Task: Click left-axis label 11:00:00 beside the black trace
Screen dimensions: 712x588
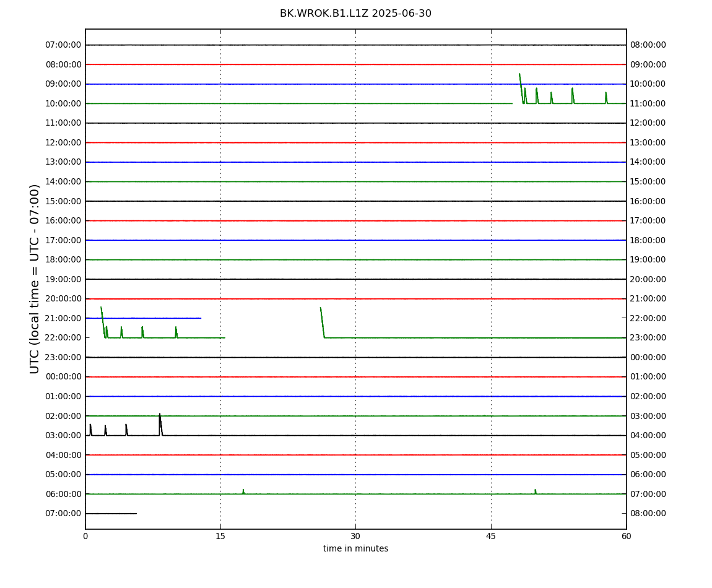Action: [x=64, y=123]
